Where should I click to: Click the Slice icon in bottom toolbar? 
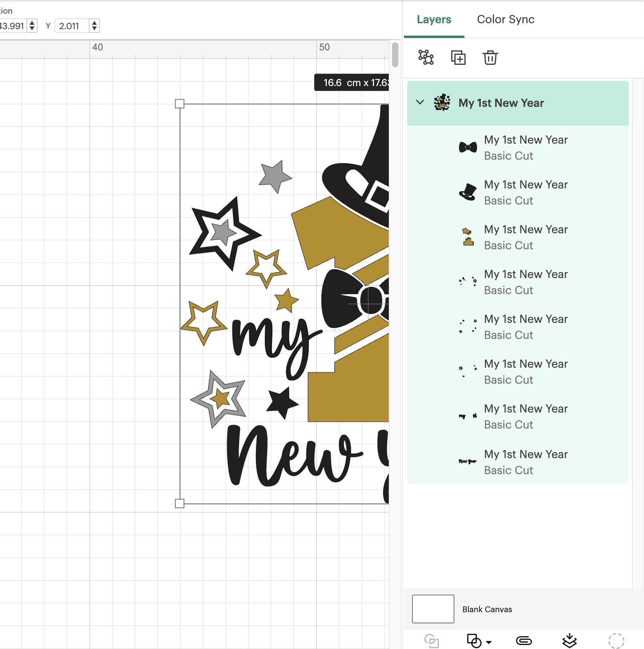coord(432,640)
